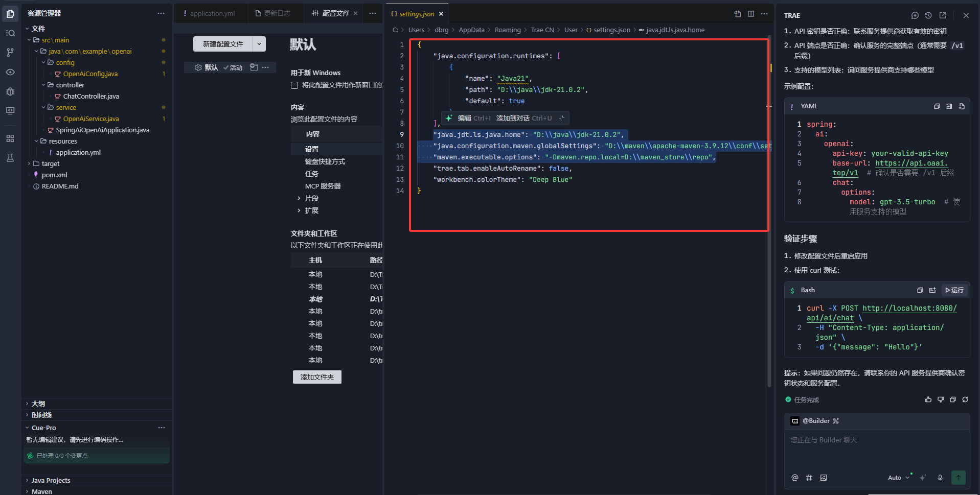The width and height of the screenshot is (980, 495).
Task: Expand the target folder
Action: click(29, 163)
